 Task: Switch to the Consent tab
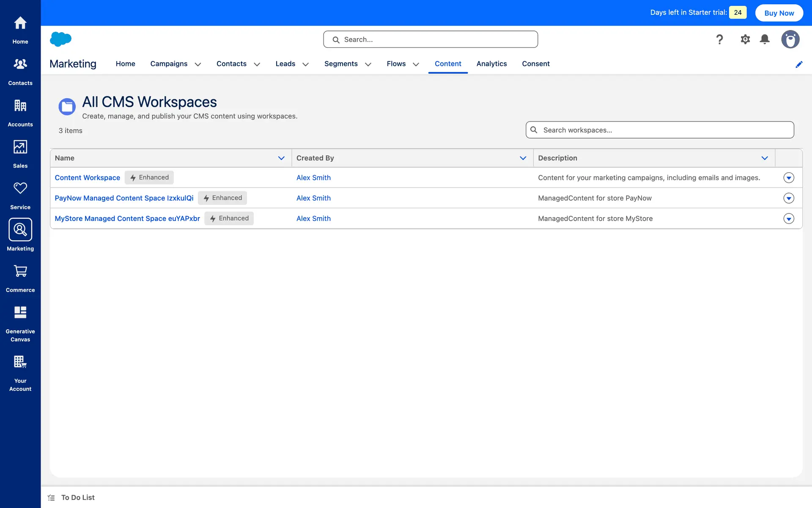[x=535, y=63]
